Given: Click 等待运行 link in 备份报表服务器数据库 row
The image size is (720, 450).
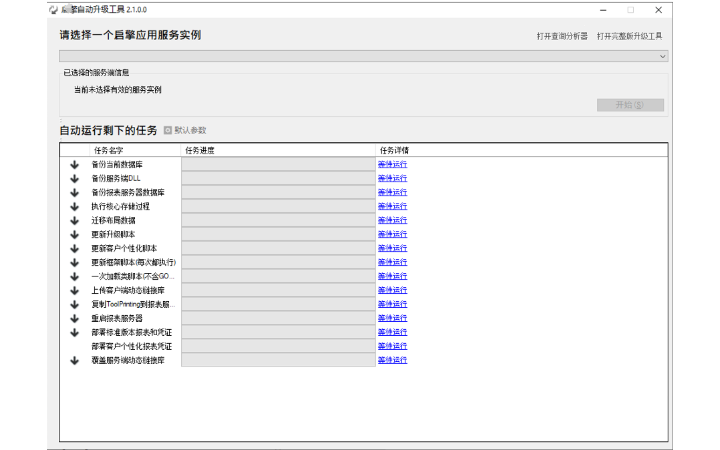Looking at the screenshot, I should click(393, 192).
